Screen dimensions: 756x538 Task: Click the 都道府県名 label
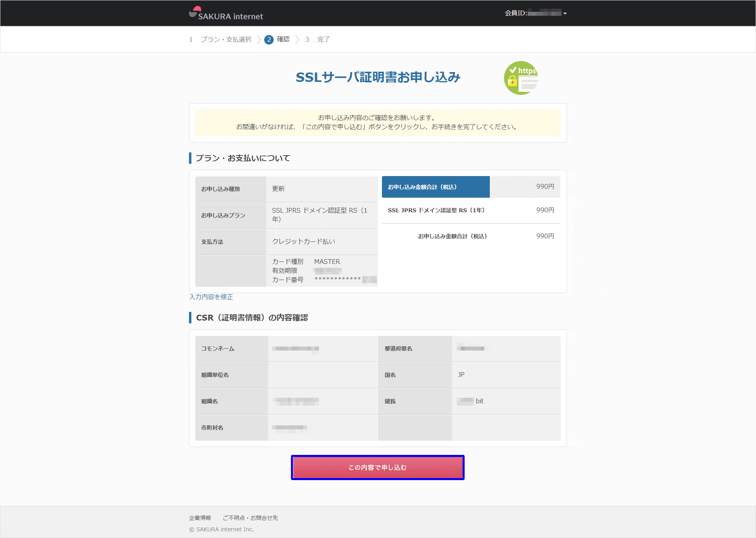click(398, 349)
